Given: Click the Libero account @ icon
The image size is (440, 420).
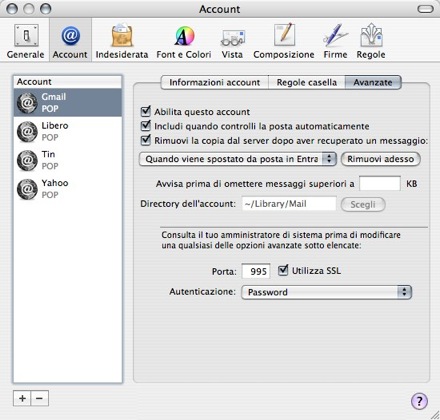Looking at the screenshot, I should tap(27, 132).
